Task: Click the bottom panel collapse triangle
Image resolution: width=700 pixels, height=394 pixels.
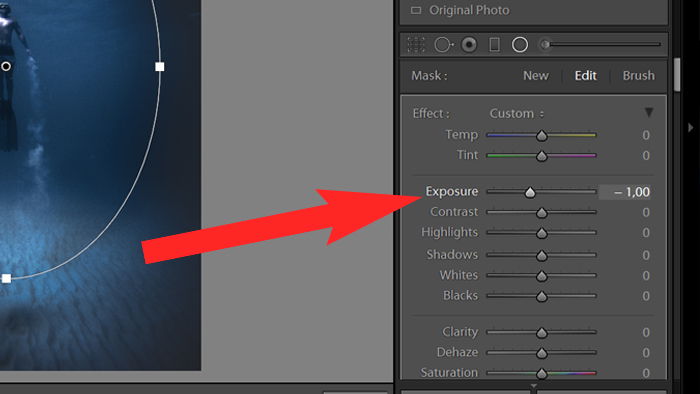Action: pos(533,386)
